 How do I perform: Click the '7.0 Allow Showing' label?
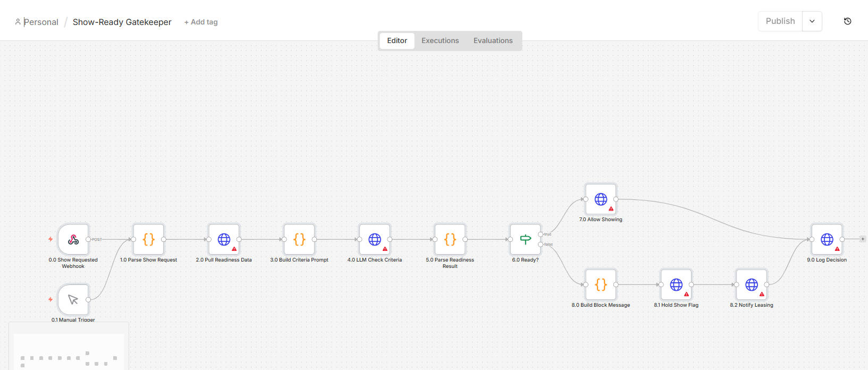(x=601, y=220)
